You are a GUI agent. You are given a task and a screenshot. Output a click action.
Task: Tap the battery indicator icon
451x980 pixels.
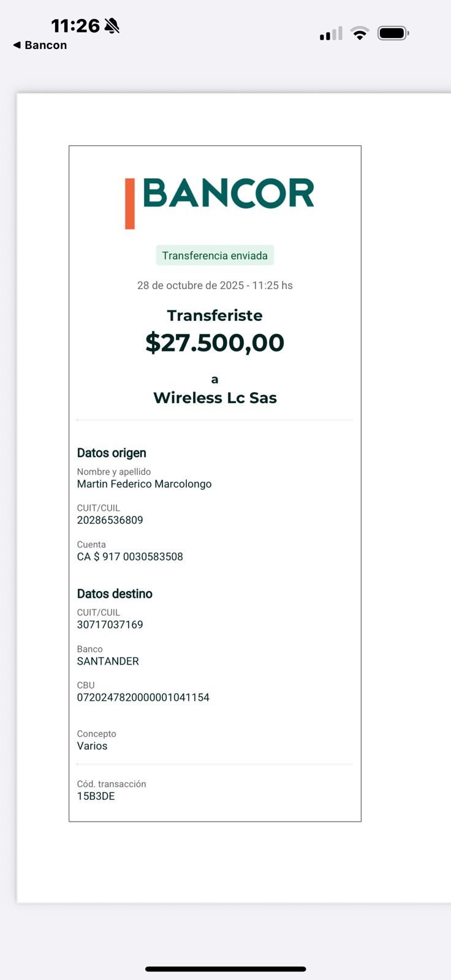[x=393, y=33]
